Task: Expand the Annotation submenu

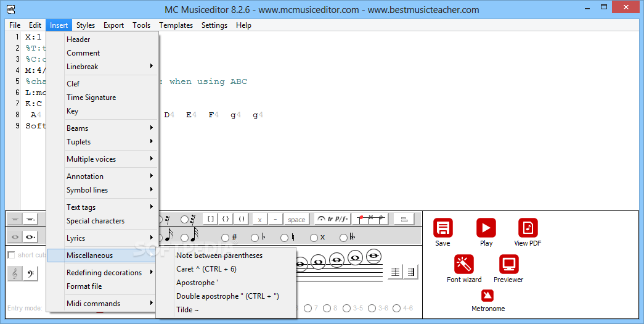Action: 102,177
